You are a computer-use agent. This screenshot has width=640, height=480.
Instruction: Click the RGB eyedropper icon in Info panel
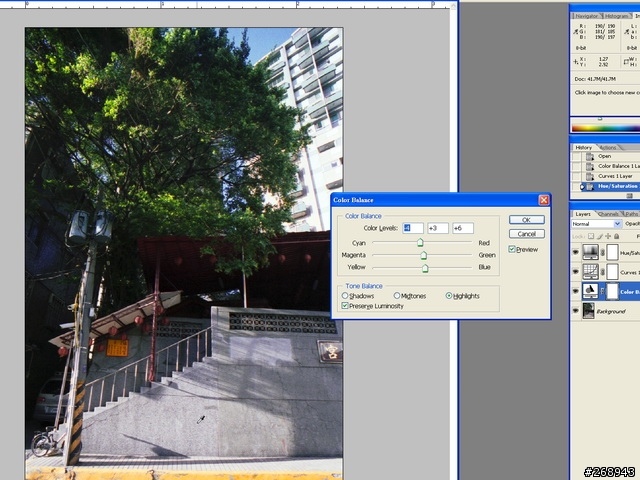point(576,31)
